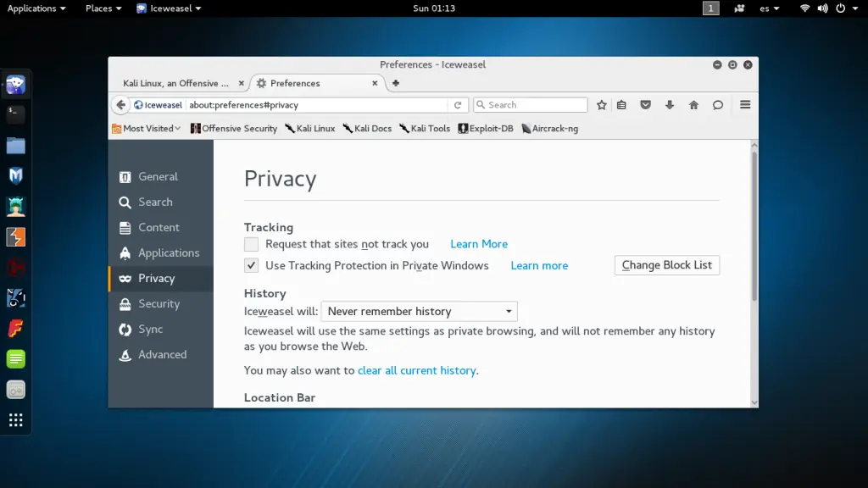Screen dimensions: 868x488
Task: Open Offensive Security bookmark
Action: pos(234,129)
